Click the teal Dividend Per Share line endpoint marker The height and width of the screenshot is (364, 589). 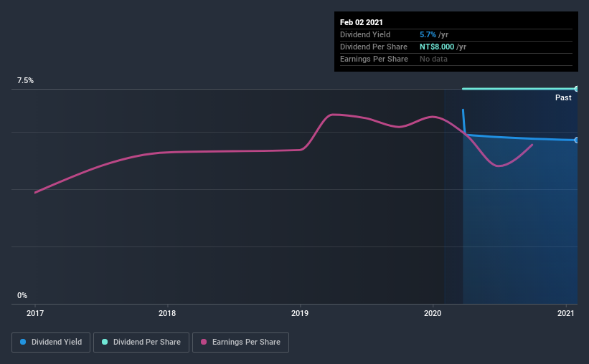(x=577, y=89)
